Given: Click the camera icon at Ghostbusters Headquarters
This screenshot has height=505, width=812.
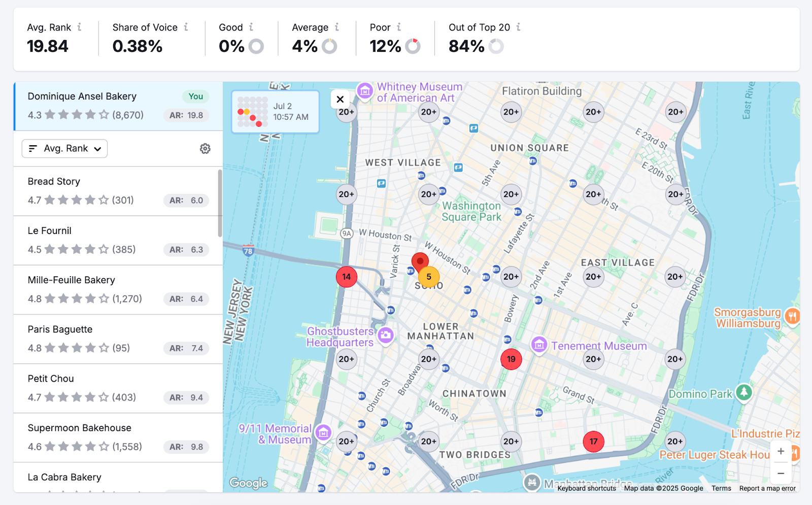Looking at the screenshot, I should click(386, 334).
